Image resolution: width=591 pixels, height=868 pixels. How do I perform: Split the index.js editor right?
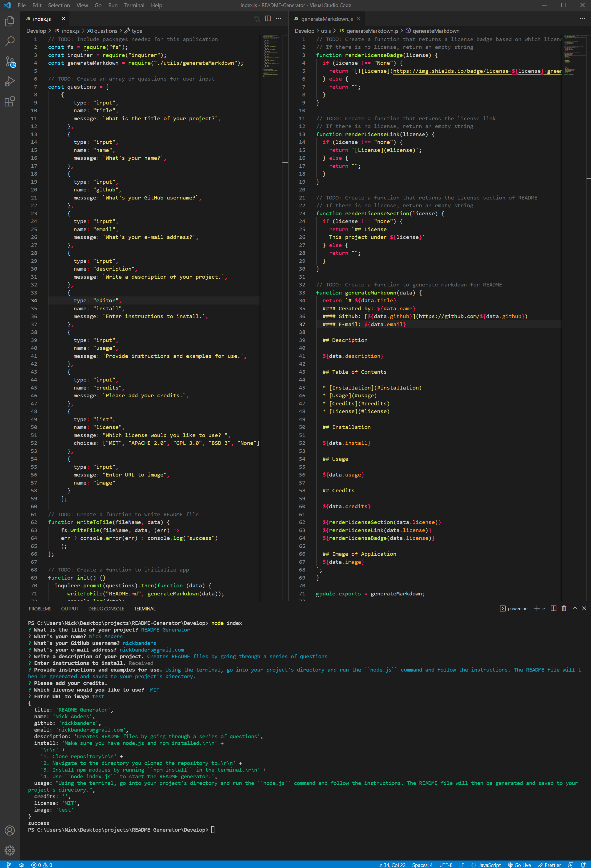coord(268,19)
